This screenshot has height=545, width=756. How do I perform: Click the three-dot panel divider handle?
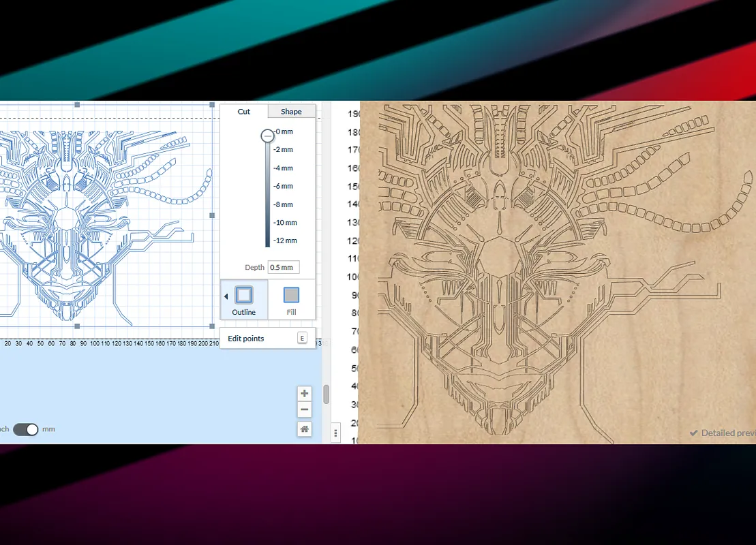(x=335, y=433)
